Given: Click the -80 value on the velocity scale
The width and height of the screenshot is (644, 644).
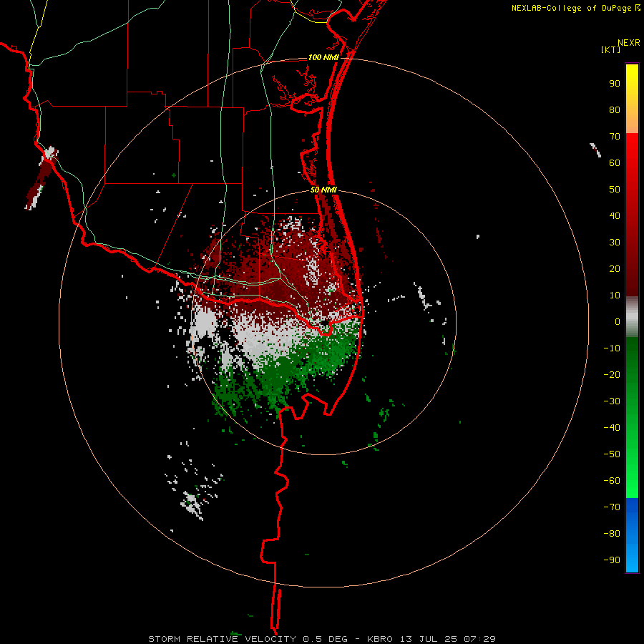Looking at the screenshot, I should [612, 534].
